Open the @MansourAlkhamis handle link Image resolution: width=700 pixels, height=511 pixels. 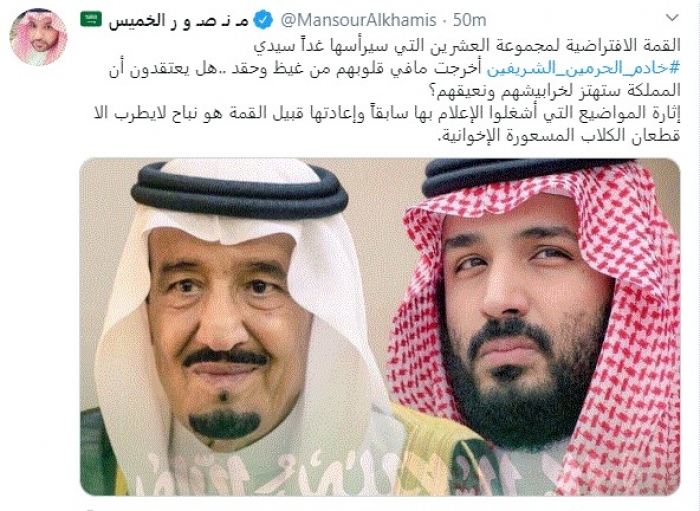[x=358, y=20]
